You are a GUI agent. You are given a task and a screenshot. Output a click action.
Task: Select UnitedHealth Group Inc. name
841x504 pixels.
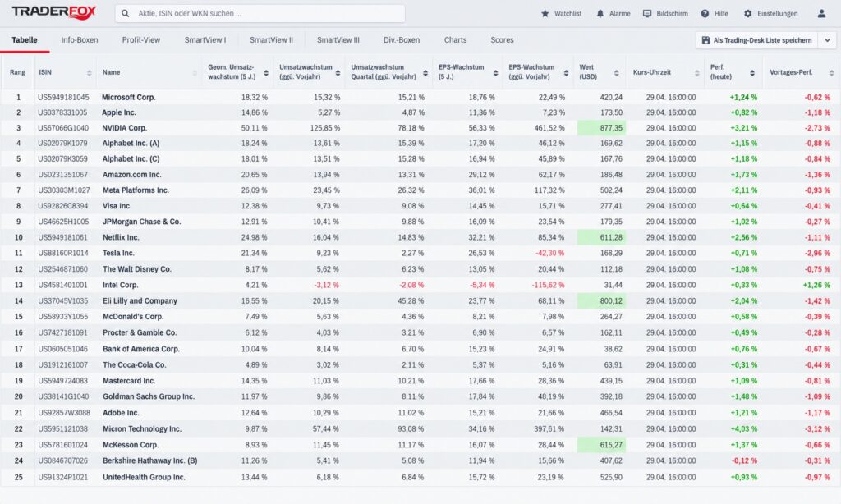[144, 477]
